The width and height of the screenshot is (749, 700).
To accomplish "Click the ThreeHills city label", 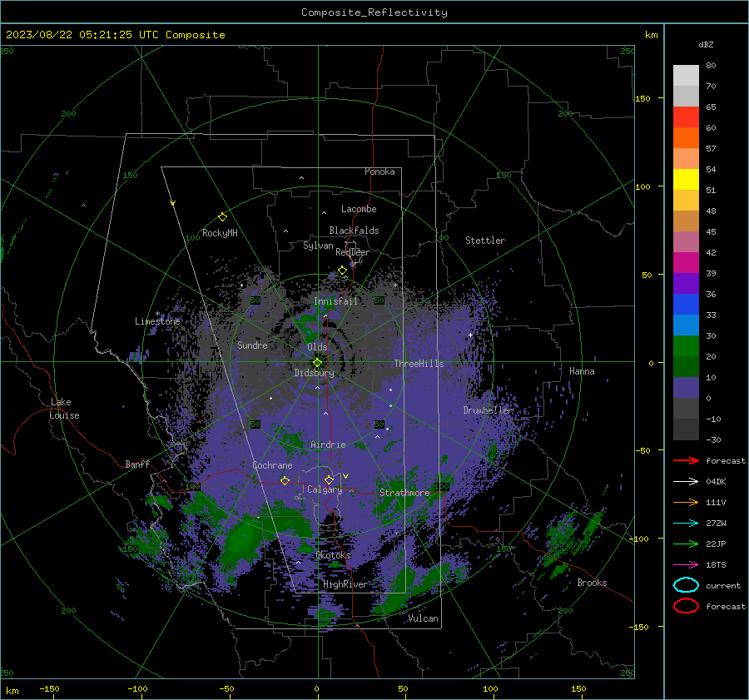I will click(419, 364).
